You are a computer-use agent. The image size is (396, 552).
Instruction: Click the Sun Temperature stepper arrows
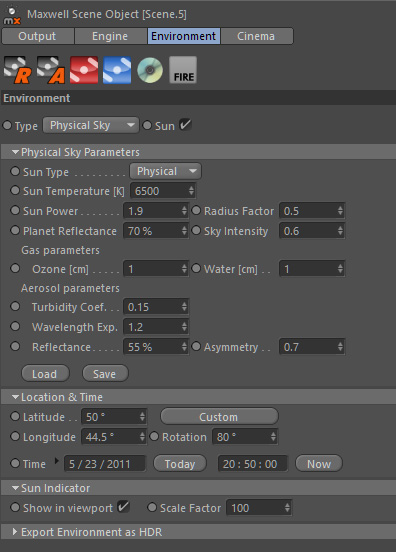pyautogui.click(x=191, y=191)
